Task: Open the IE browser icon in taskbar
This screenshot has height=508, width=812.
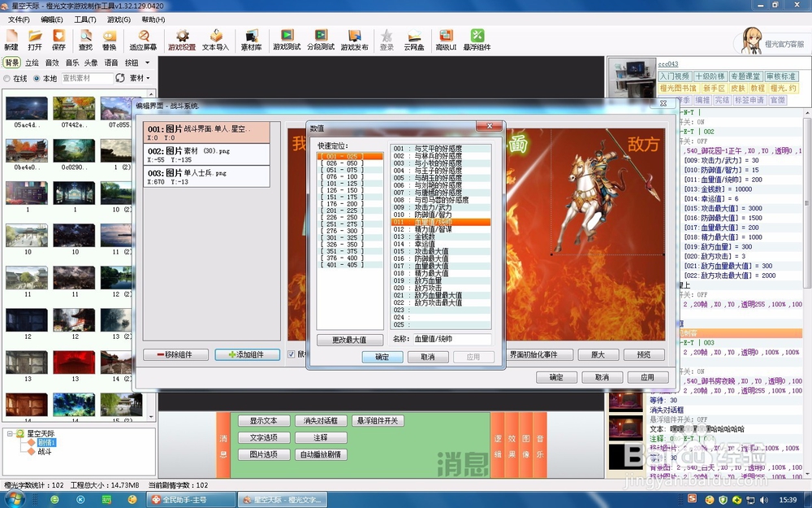Action: (54, 500)
